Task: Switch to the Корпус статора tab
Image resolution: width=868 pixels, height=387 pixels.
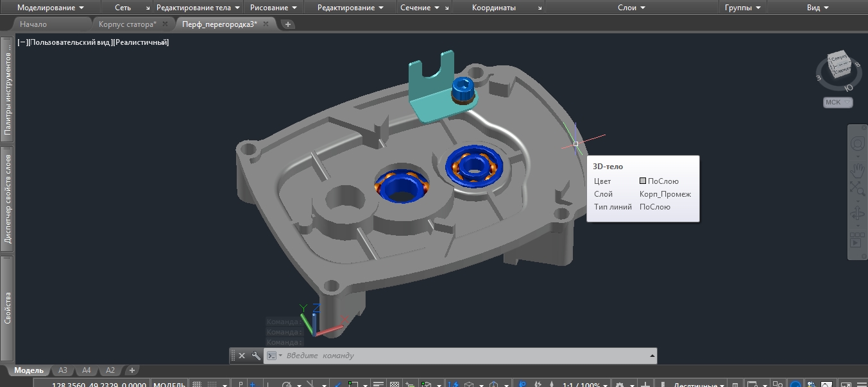Action: [127, 24]
